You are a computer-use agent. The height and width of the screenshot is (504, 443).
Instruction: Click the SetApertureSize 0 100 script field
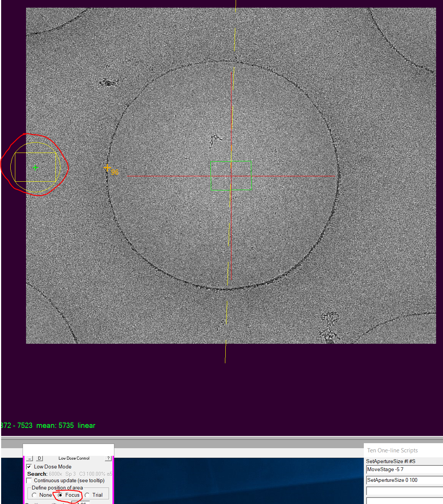click(404, 480)
